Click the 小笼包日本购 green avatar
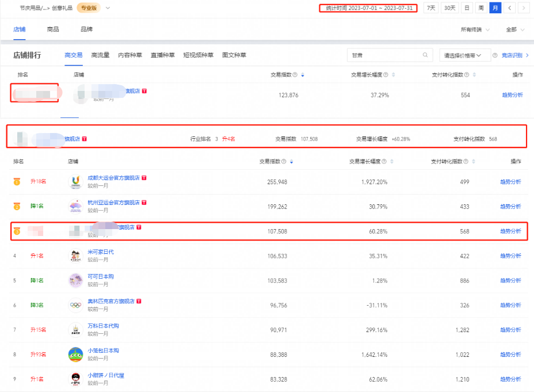 point(75,355)
